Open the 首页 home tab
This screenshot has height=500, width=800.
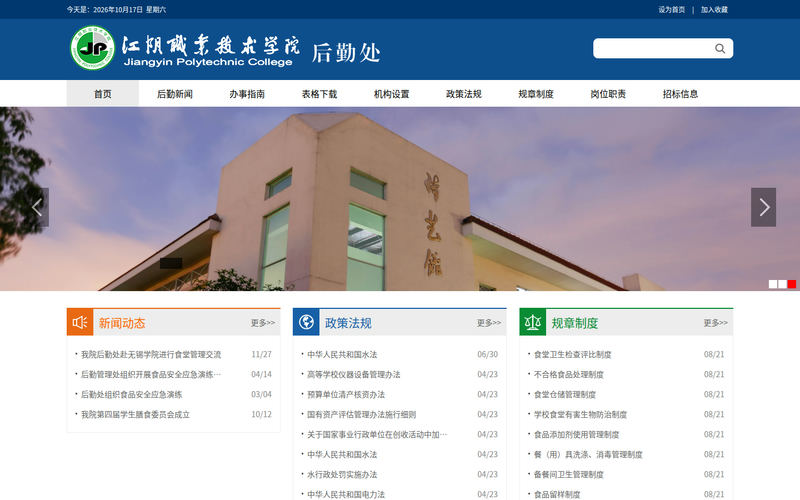(x=103, y=94)
